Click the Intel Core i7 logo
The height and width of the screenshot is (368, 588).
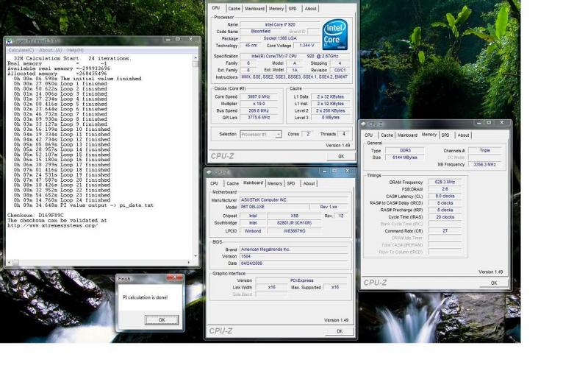point(335,35)
